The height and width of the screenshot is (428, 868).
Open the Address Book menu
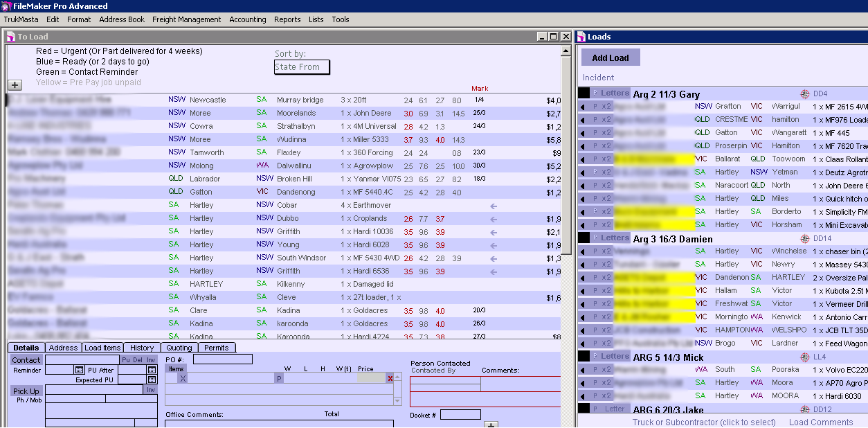pyautogui.click(x=122, y=19)
